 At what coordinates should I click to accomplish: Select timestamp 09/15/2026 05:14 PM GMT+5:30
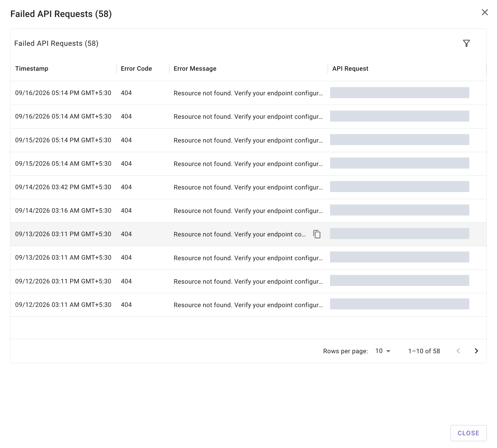point(63,140)
